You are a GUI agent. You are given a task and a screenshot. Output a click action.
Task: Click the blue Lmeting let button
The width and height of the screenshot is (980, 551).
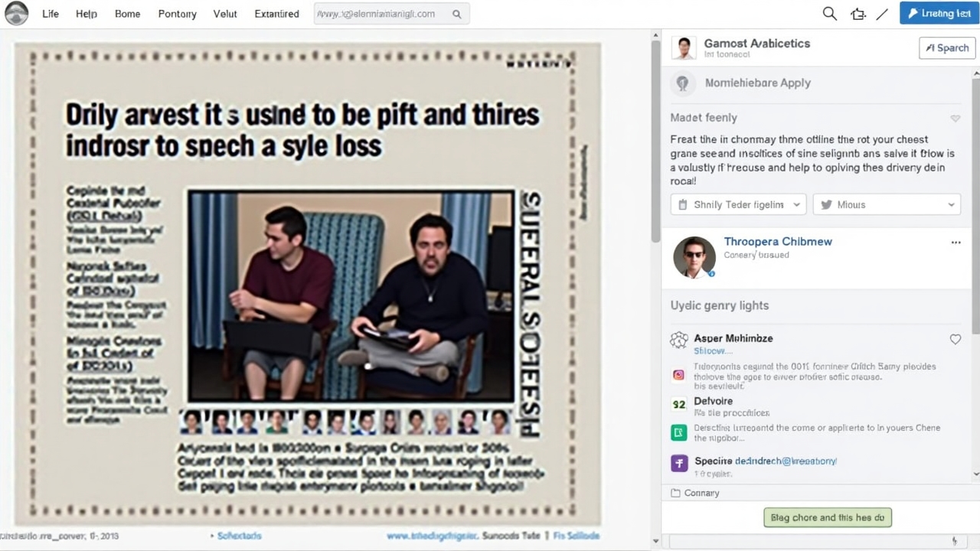click(939, 13)
